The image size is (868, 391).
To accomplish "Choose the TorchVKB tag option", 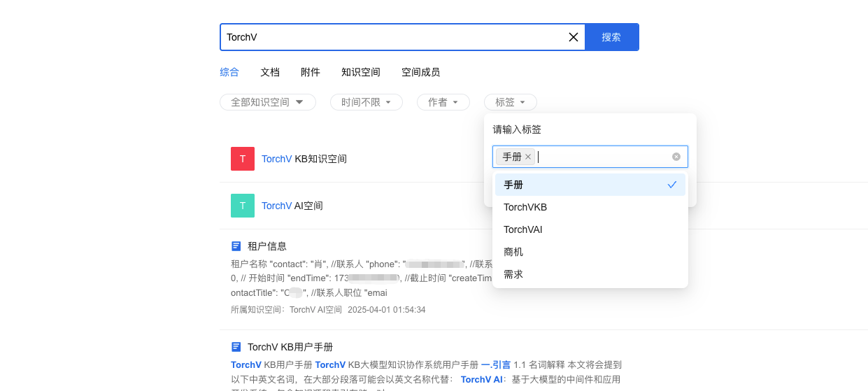I will point(590,207).
